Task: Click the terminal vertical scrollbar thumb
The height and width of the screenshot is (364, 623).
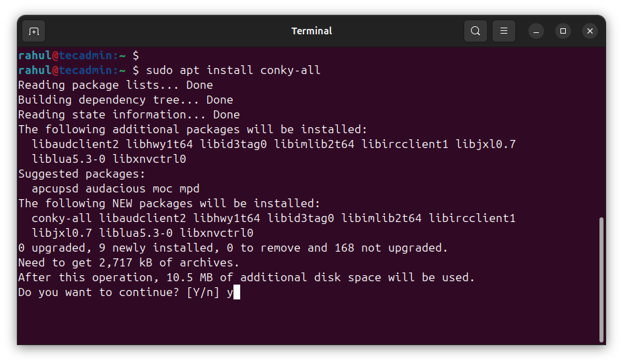Action: click(x=601, y=279)
